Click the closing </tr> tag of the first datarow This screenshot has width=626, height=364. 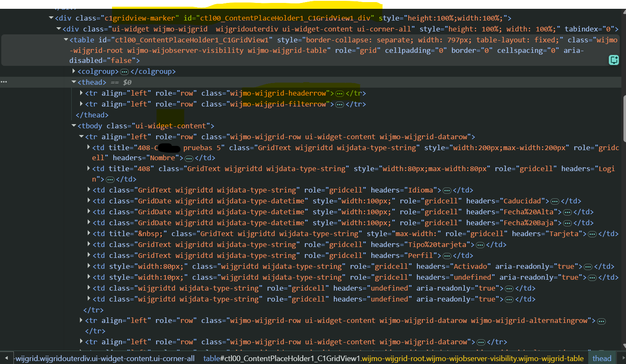pos(93,310)
